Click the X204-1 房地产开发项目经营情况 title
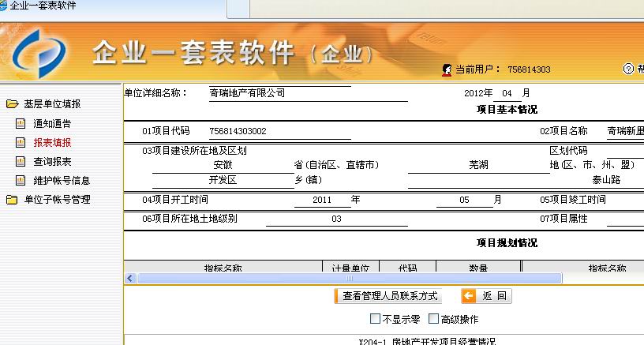The width and height of the screenshot is (644, 345). coord(427,341)
